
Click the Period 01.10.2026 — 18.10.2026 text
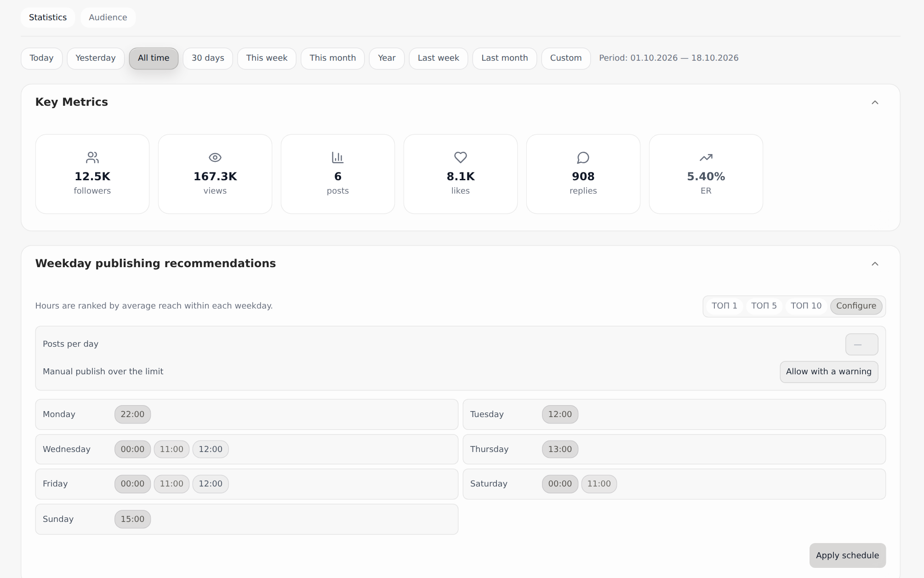[668, 58]
